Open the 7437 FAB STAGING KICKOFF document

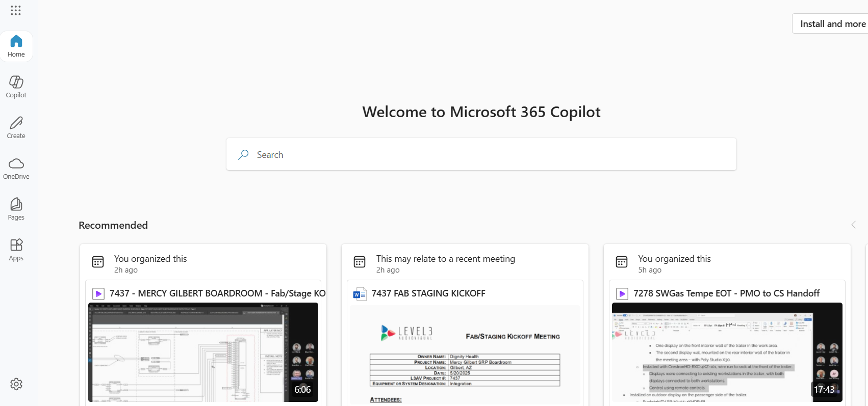coord(428,293)
